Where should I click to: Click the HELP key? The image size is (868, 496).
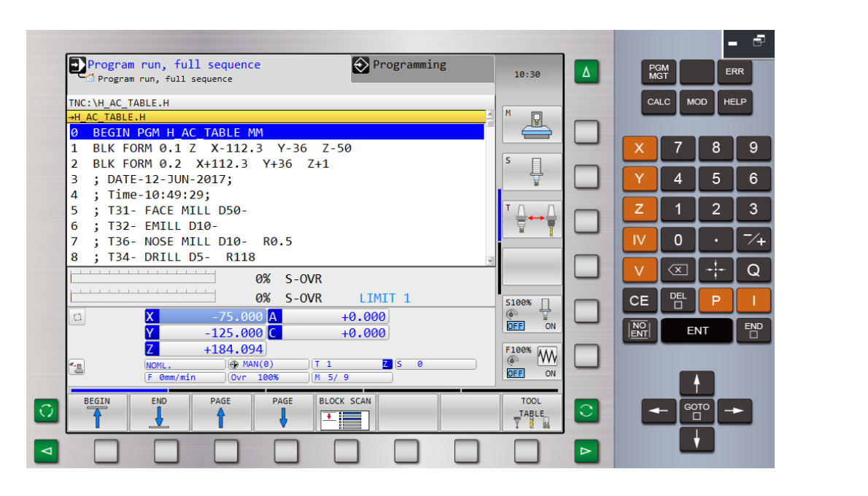tap(735, 102)
